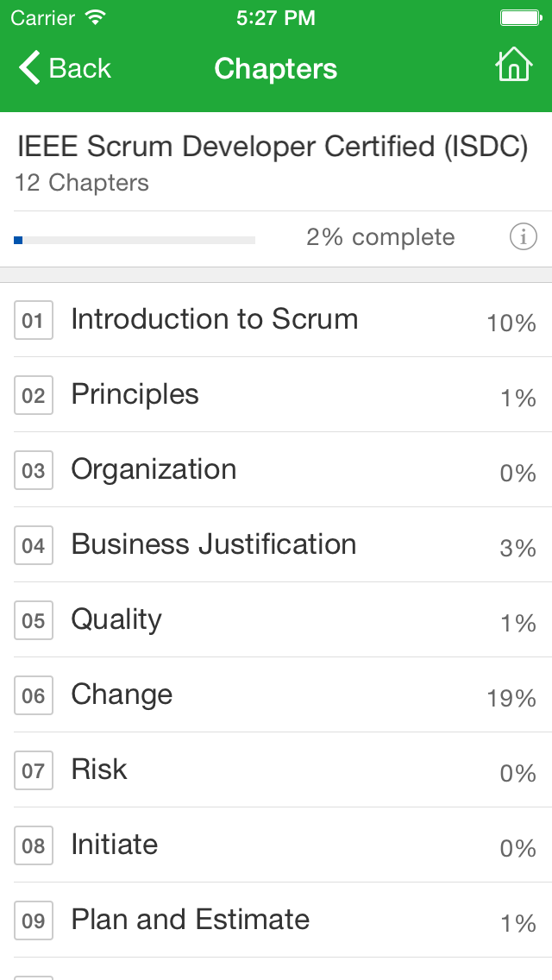Select the Quality chapter
This screenshot has height=980, width=552.
click(116, 620)
